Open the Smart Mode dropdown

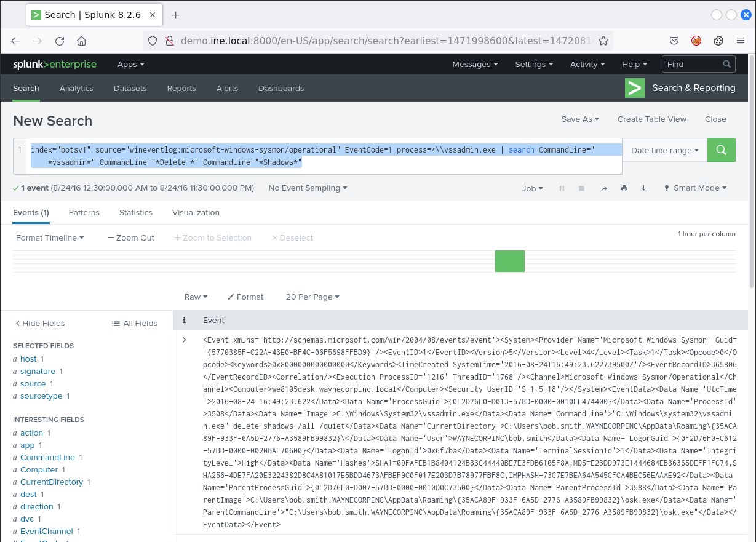pos(695,188)
